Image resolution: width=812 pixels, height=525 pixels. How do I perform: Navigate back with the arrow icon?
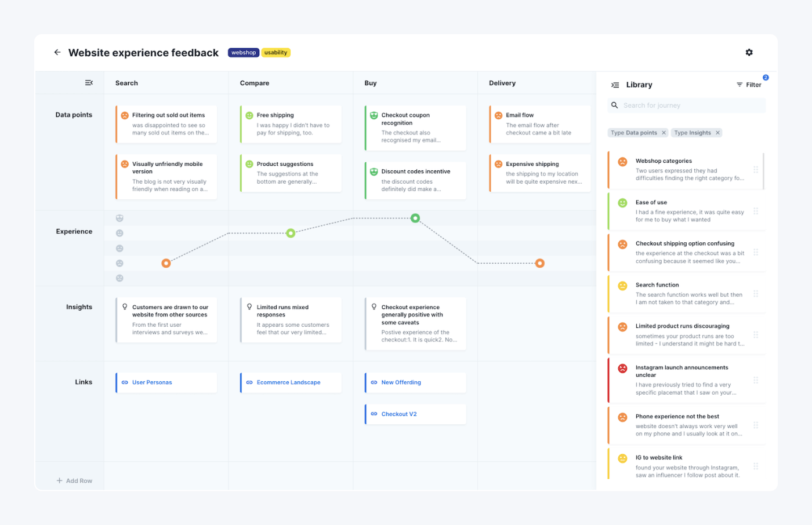click(57, 52)
